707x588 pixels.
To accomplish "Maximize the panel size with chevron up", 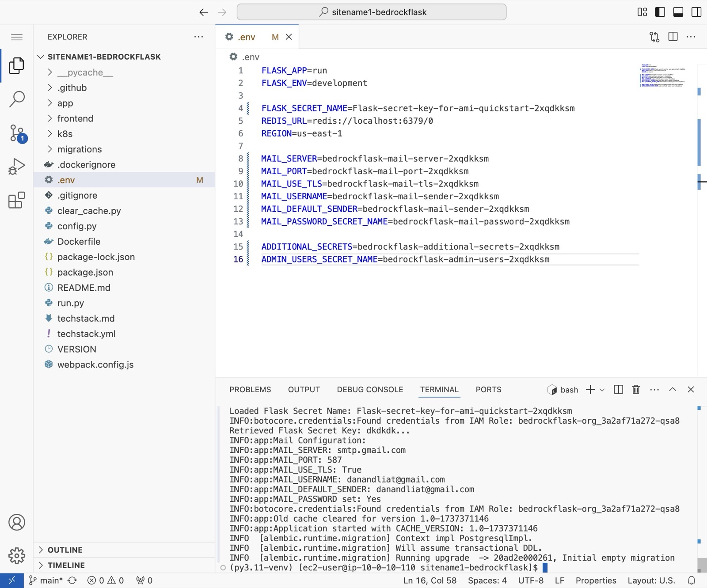I will point(673,389).
